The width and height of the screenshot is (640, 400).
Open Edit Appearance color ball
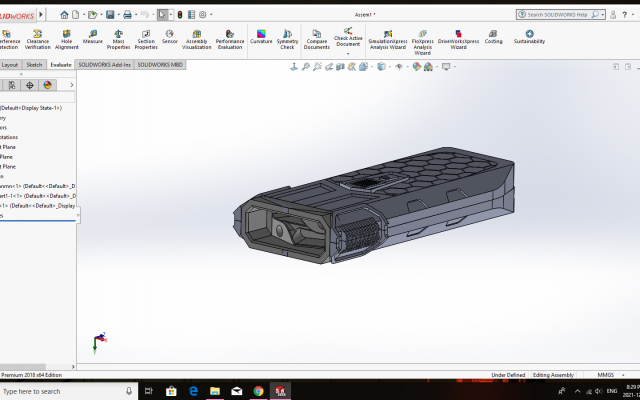(416, 67)
